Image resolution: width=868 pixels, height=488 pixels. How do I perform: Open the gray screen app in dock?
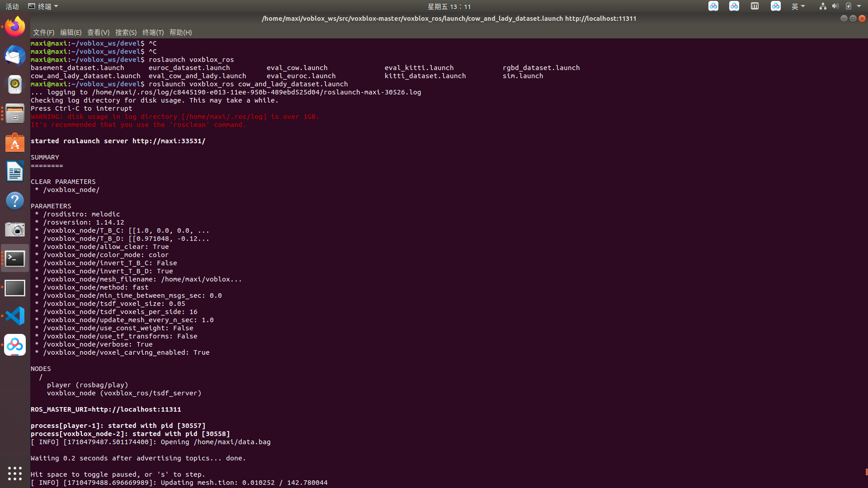(x=15, y=287)
